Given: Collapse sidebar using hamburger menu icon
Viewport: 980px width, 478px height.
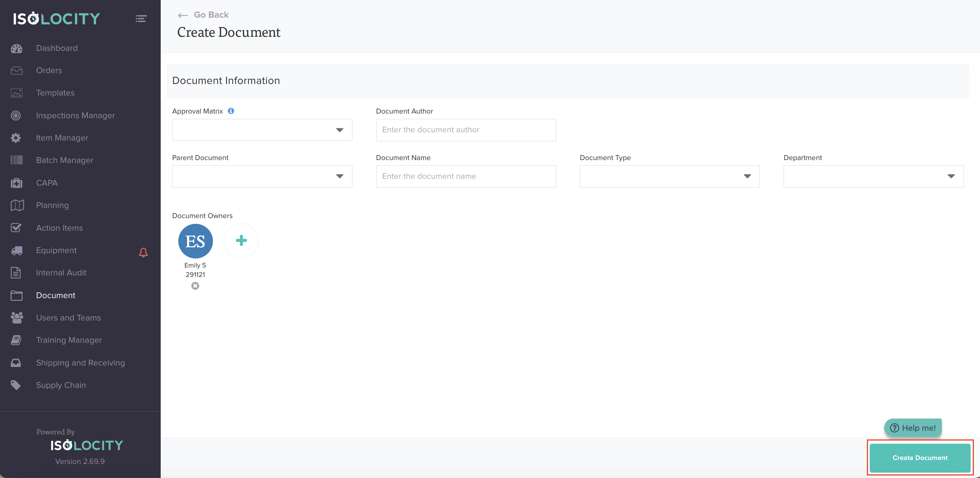Looking at the screenshot, I should click(141, 19).
